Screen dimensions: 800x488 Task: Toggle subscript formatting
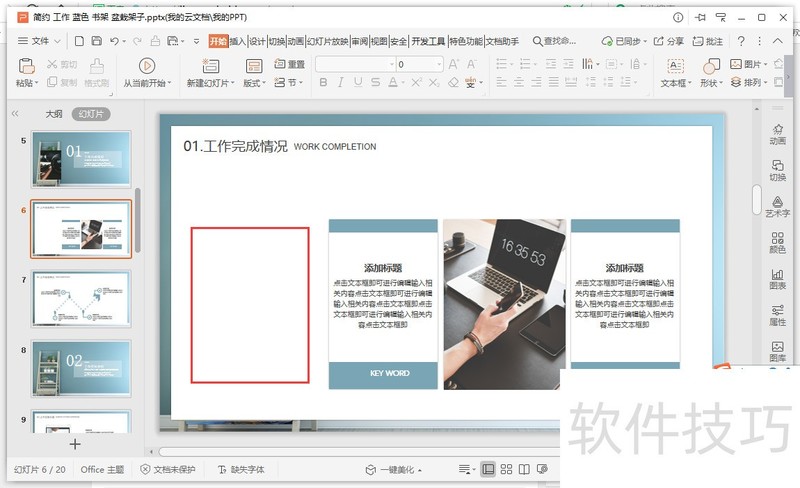(434, 82)
